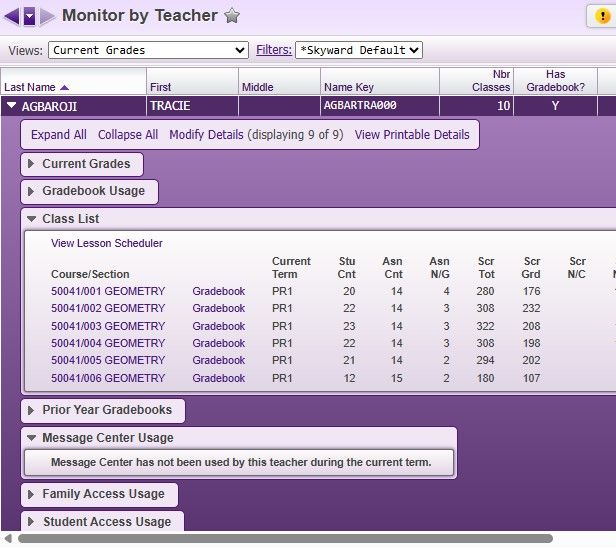The width and height of the screenshot is (616, 547).
Task: Click Expand All link
Action: click(58, 135)
